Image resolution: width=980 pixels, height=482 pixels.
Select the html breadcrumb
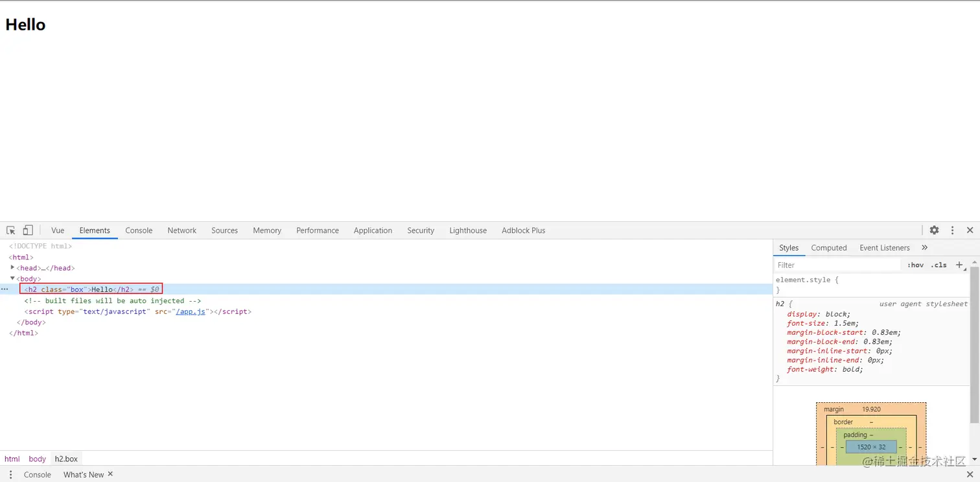pyautogui.click(x=12, y=459)
